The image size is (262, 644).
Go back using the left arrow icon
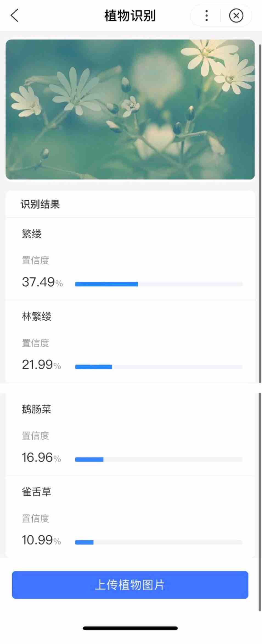pyautogui.click(x=15, y=15)
